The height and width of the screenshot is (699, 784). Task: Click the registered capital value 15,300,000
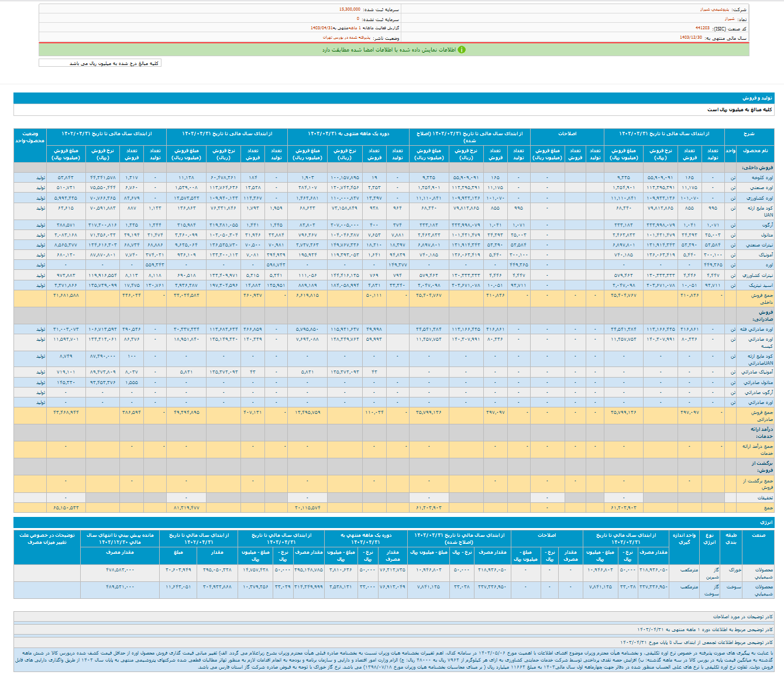350,9
